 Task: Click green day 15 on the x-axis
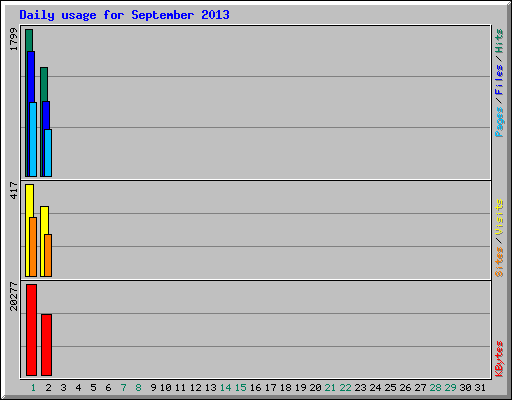pos(241,388)
